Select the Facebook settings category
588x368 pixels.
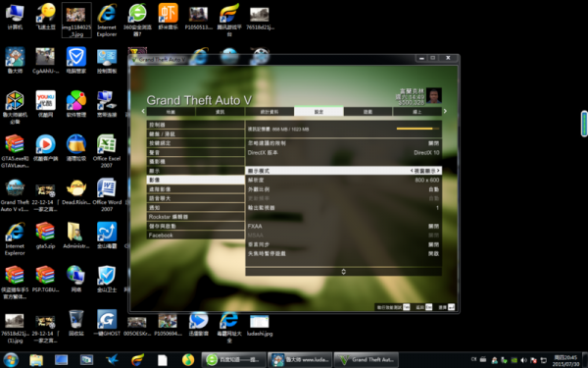coord(195,236)
